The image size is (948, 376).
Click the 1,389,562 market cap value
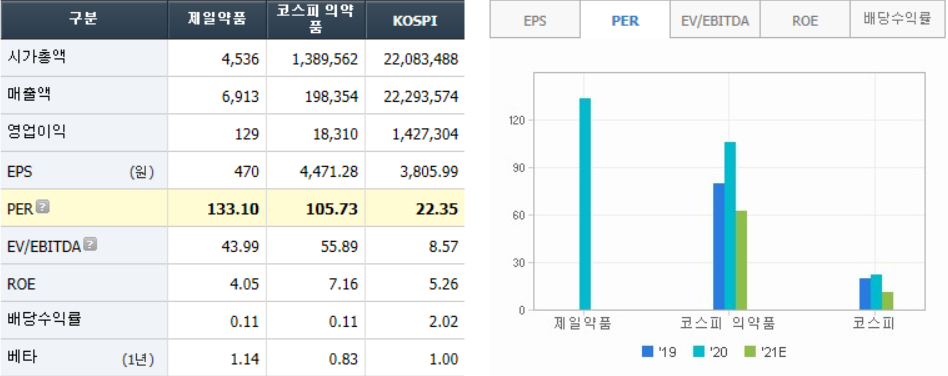click(x=325, y=59)
